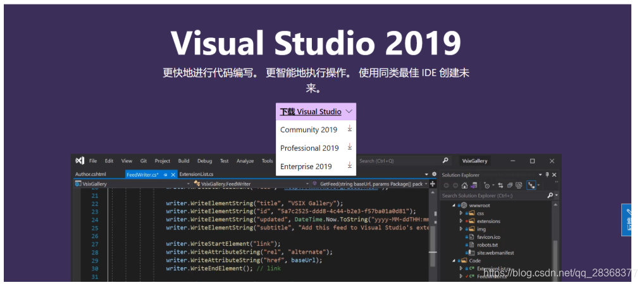
Task: Open the File menu
Action: (93, 161)
